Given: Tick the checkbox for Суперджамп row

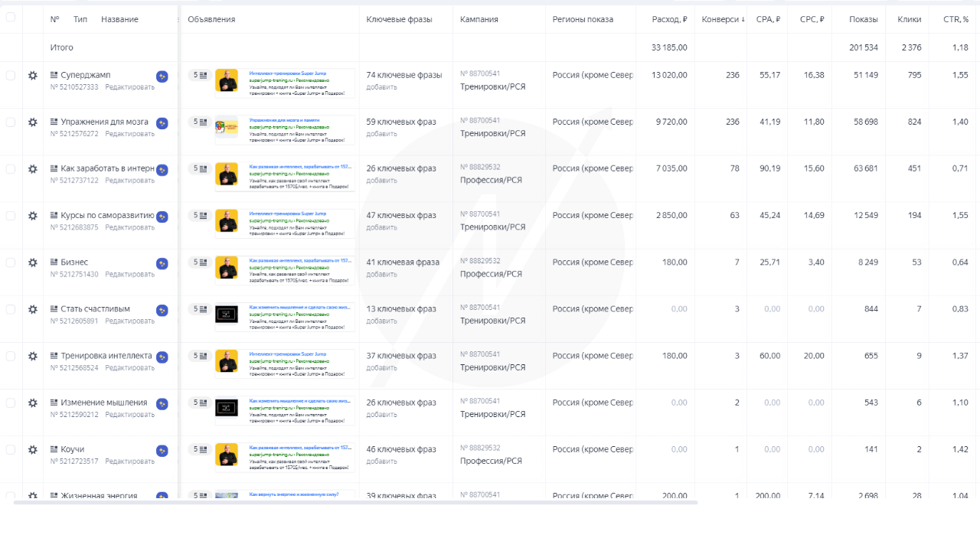Looking at the screenshot, I should (x=11, y=76).
